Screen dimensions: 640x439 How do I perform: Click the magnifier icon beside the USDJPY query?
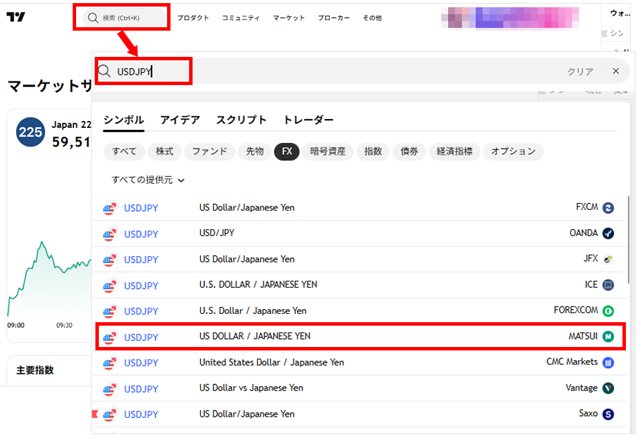[104, 71]
